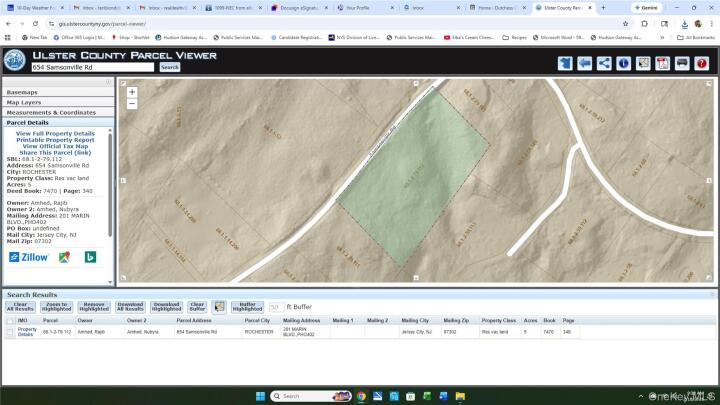This screenshot has width=720, height=405.
Task: Open parcel in Google Maps icon
Action: pyautogui.click(x=64, y=257)
